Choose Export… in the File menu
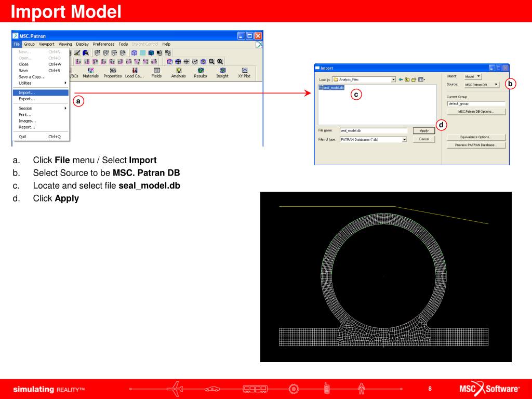532x399 pixels. [x=41, y=99]
